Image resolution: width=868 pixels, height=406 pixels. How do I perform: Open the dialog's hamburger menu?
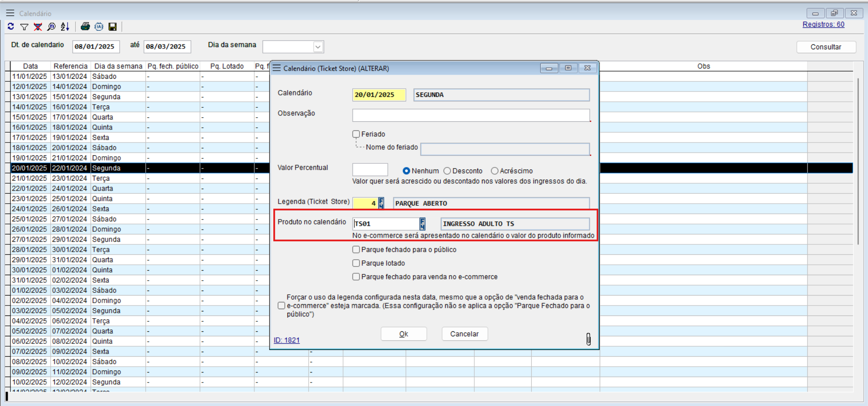point(277,68)
